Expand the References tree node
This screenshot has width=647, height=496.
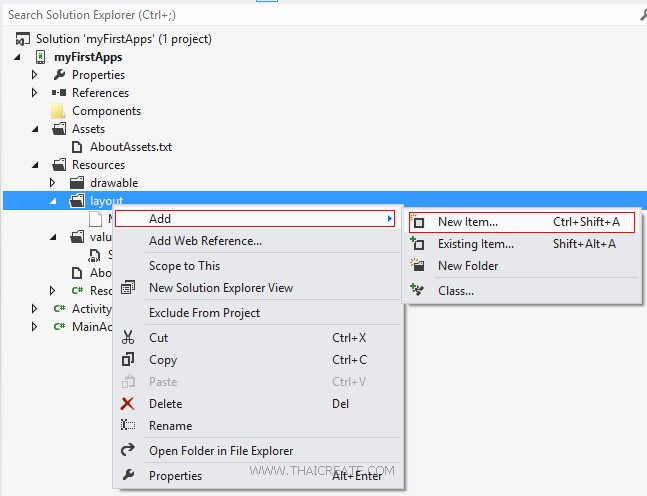(x=35, y=92)
